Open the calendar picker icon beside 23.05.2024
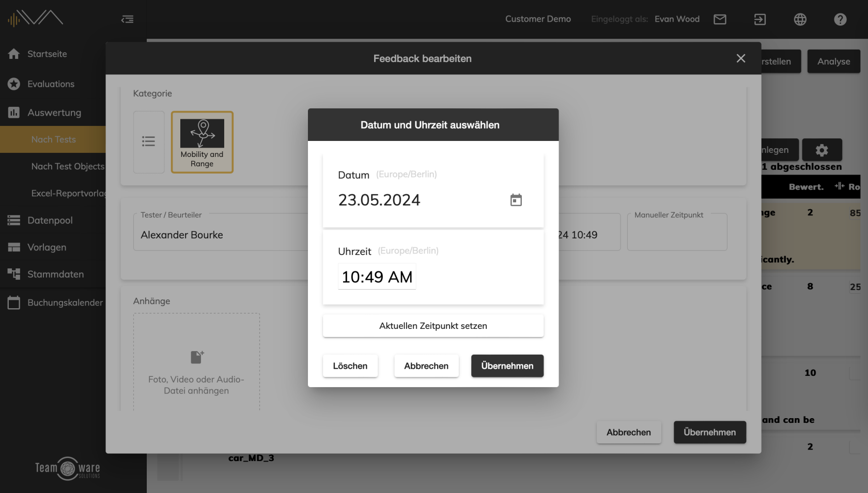This screenshot has height=493, width=868. point(516,200)
